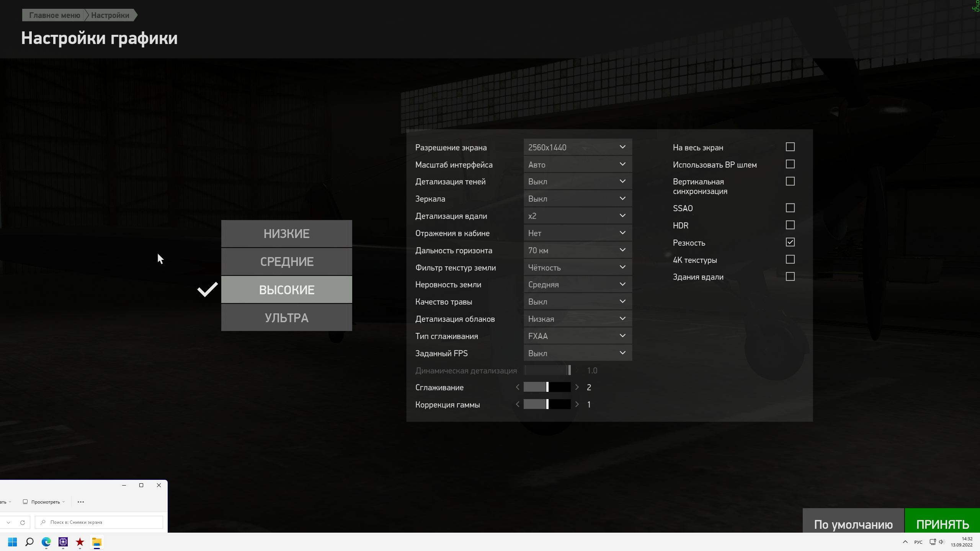Click the right arrow of Сглаживание slider
The width and height of the screenshot is (980, 551).
(x=577, y=387)
